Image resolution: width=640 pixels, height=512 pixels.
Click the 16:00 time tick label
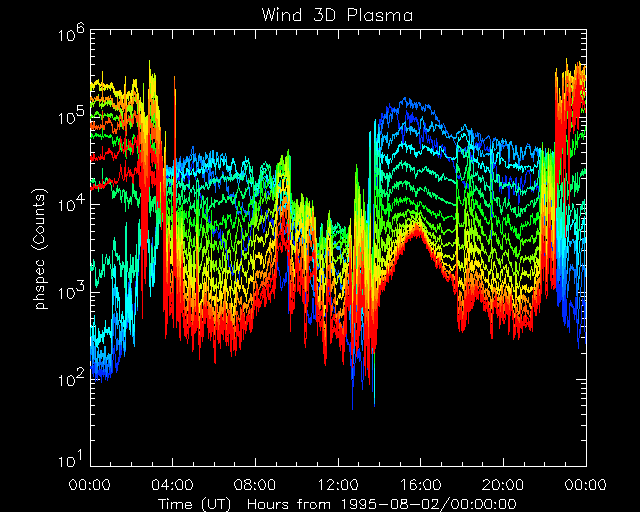(x=420, y=485)
